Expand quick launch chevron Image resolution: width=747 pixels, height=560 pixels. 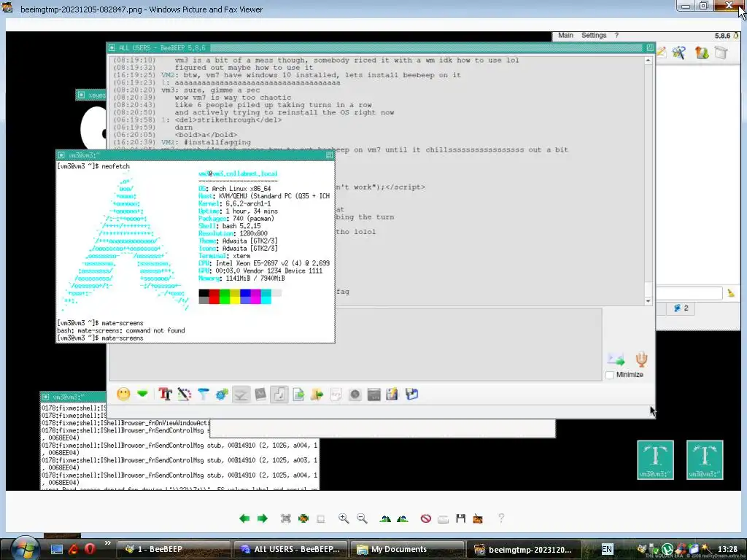coord(108,542)
